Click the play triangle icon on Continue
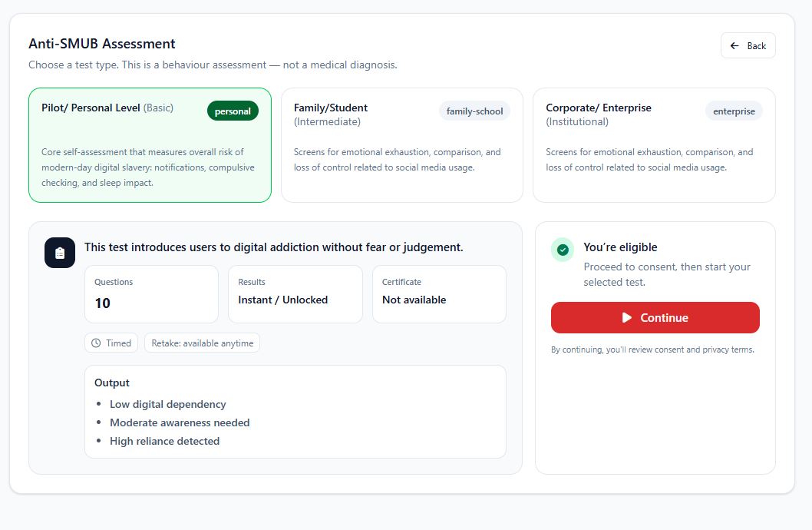 (x=626, y=317)
